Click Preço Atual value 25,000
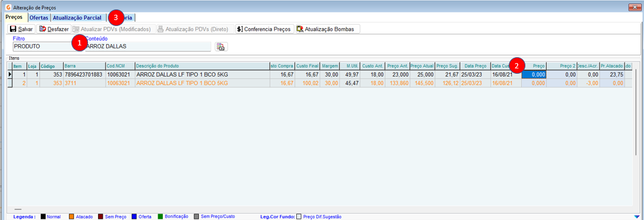Screen dimensions: 644x220 click(x=422, y=75)
